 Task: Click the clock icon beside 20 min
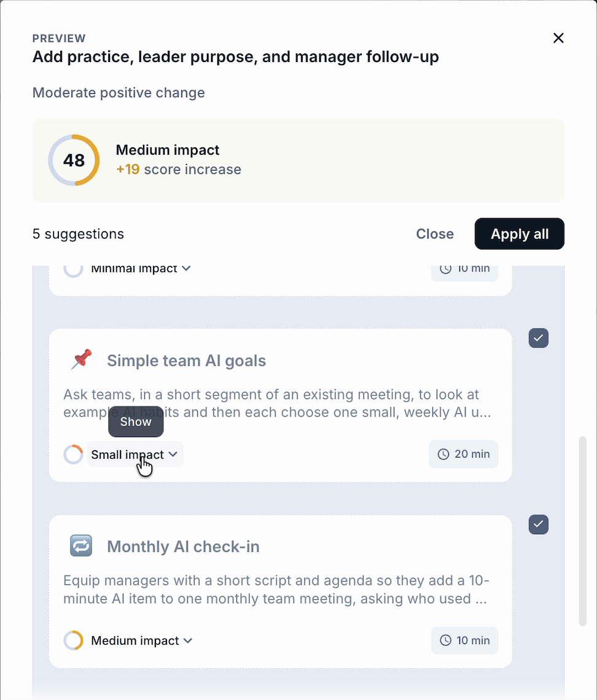[443, 454]
